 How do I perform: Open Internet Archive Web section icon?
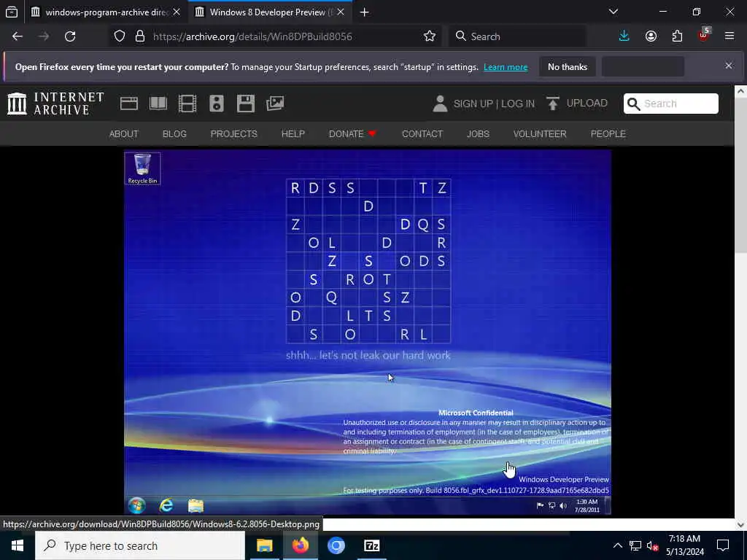point(129,104)
